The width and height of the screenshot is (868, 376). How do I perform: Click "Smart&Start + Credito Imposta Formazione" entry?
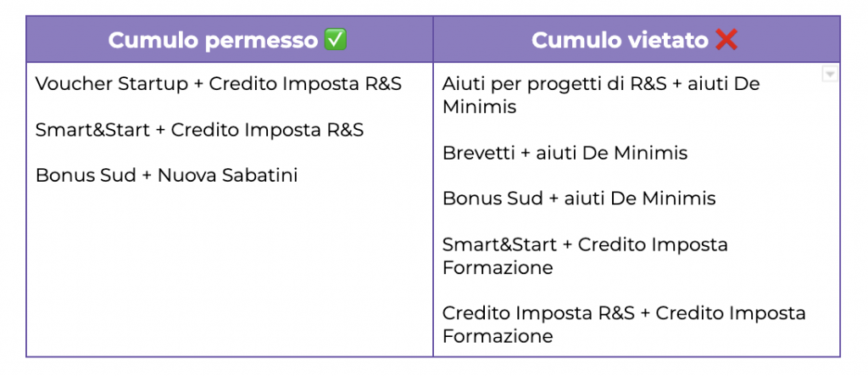[x=585, y=255]
